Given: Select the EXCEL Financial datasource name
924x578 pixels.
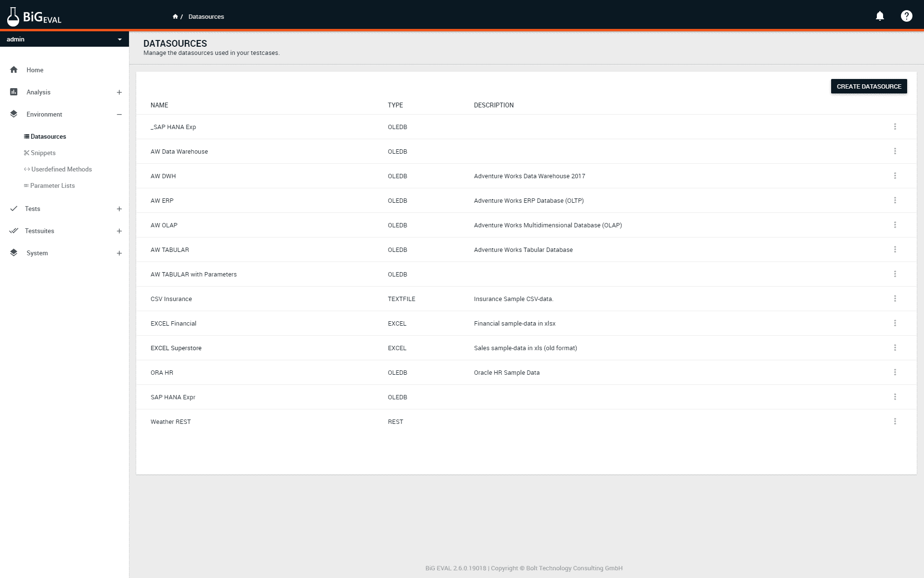Looking at the screenshot, I should pyautogui.click(x=173, y=323).
